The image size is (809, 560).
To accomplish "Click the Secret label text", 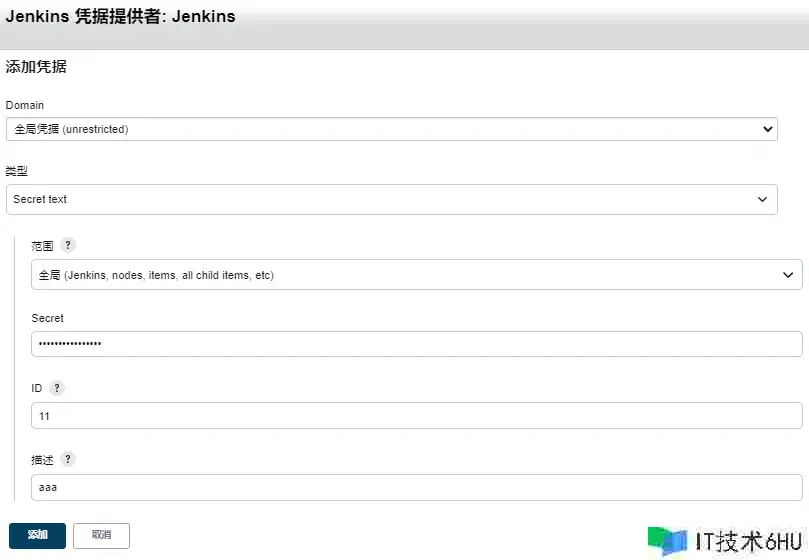I will pyautogui.click(x=47, y=318).
